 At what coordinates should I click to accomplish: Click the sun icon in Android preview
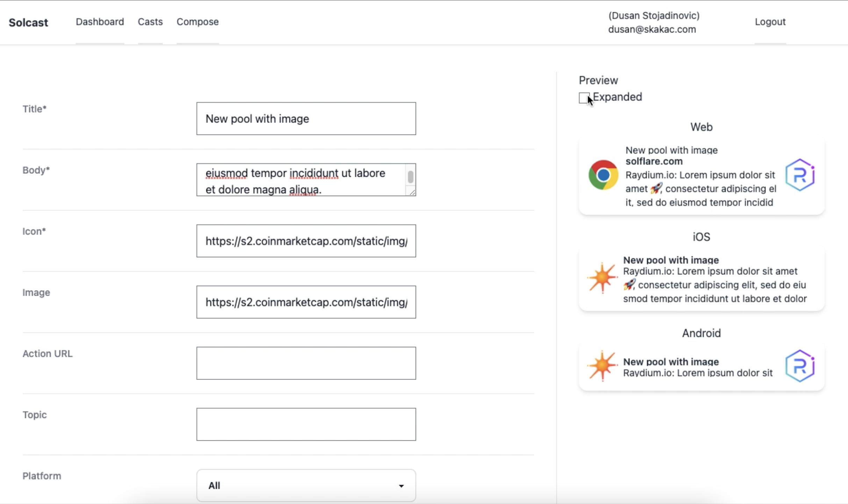point(602,366)
